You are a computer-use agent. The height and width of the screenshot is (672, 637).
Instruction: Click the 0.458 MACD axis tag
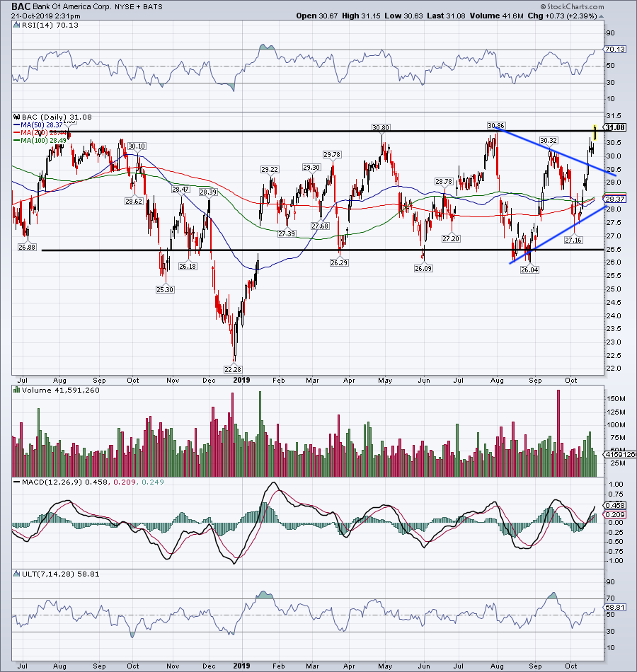click(x=615, y=506)
